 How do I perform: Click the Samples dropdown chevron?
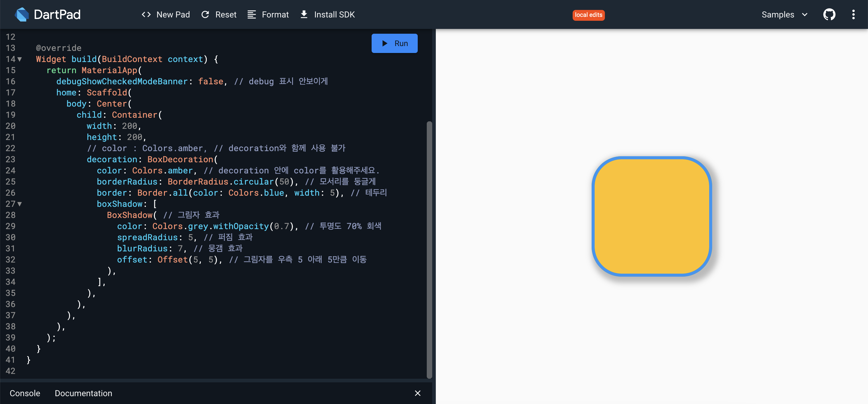805,14
